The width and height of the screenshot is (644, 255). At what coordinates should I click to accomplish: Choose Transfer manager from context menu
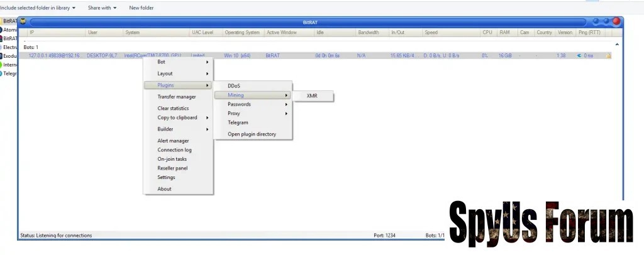coord(177,97)
